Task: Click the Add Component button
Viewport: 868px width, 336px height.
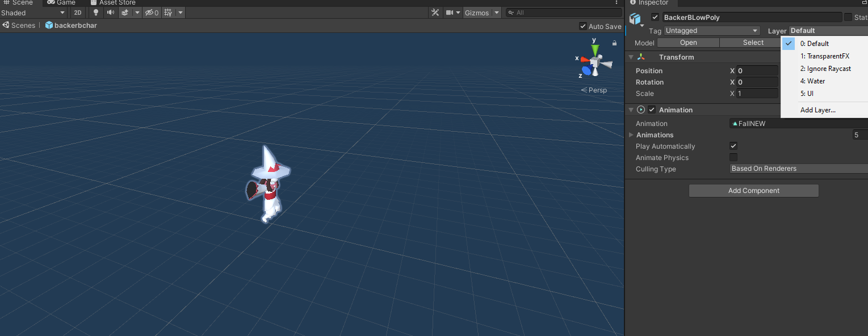Action: (754, 191)
